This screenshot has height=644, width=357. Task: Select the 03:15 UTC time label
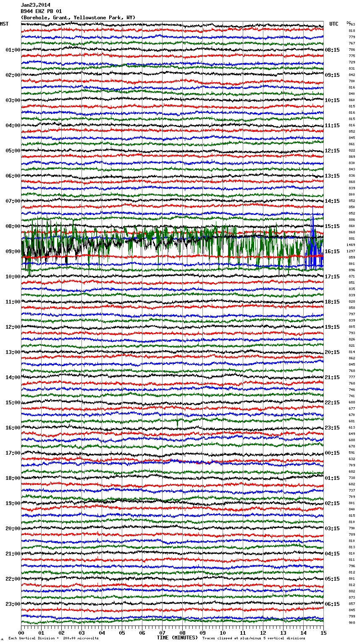pyautogui.click(x=332, y=529)
